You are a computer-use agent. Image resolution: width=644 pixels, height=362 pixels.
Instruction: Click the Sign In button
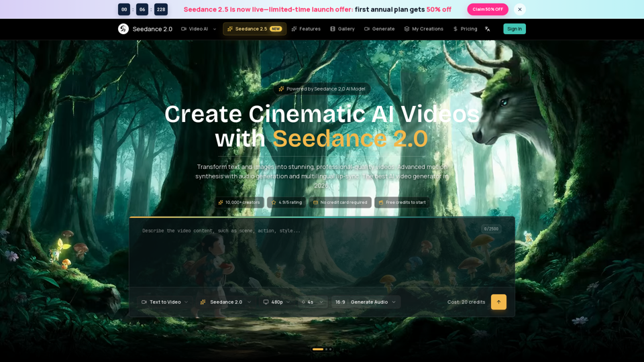[x=515, y=29]
